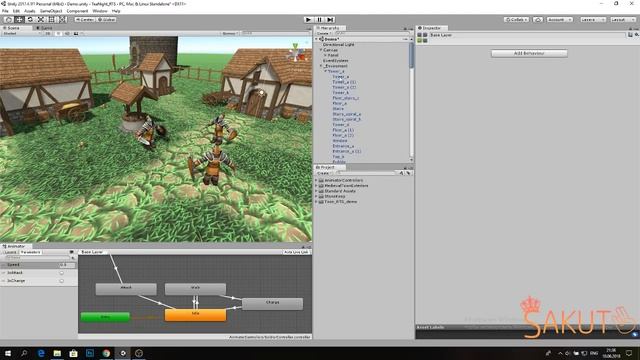Open the Collab dropdown
Image resolution: width=640 pixels, height=360 pixels.
[516, 20]
